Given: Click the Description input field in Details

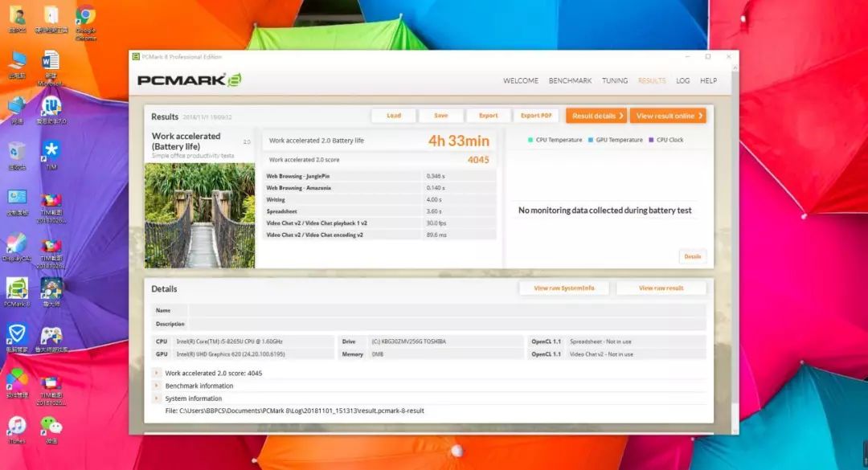Looking at the screenshot, I should click(x=448, y=324).
